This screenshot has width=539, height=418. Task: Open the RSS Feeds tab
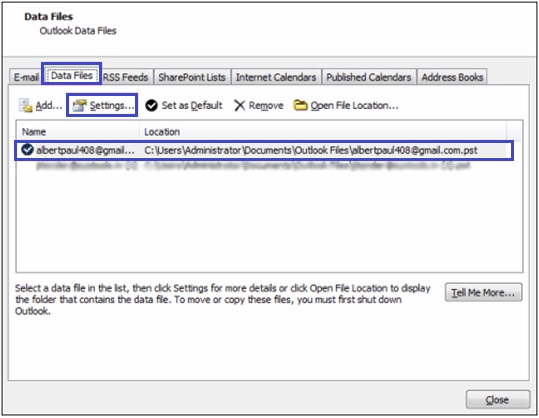click(x=125, y=77)
